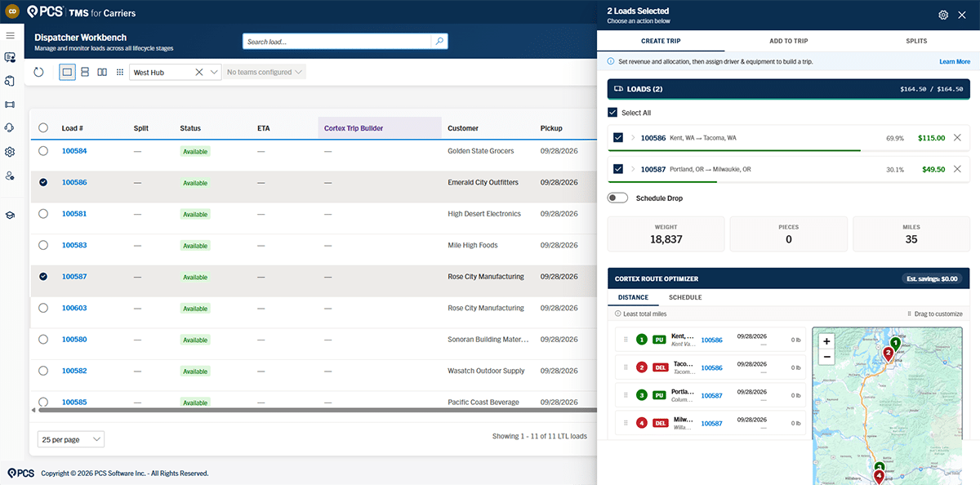980x485 pixels.
Task: Expand load 100587 details chevron
Action: pos(633,169)
